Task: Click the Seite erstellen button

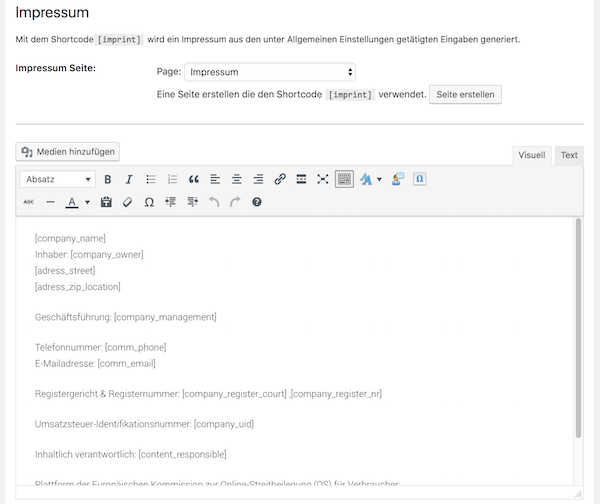Action: [465, 95]
